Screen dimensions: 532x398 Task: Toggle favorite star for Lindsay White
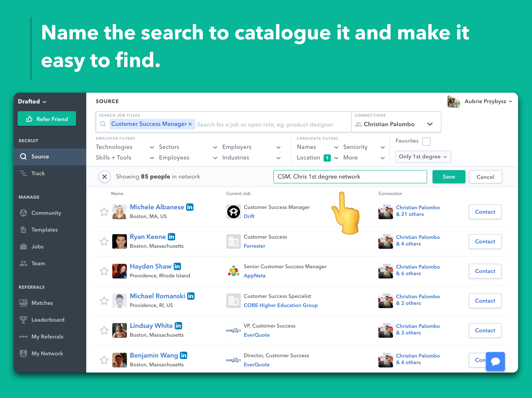click(x=104, y=330)
